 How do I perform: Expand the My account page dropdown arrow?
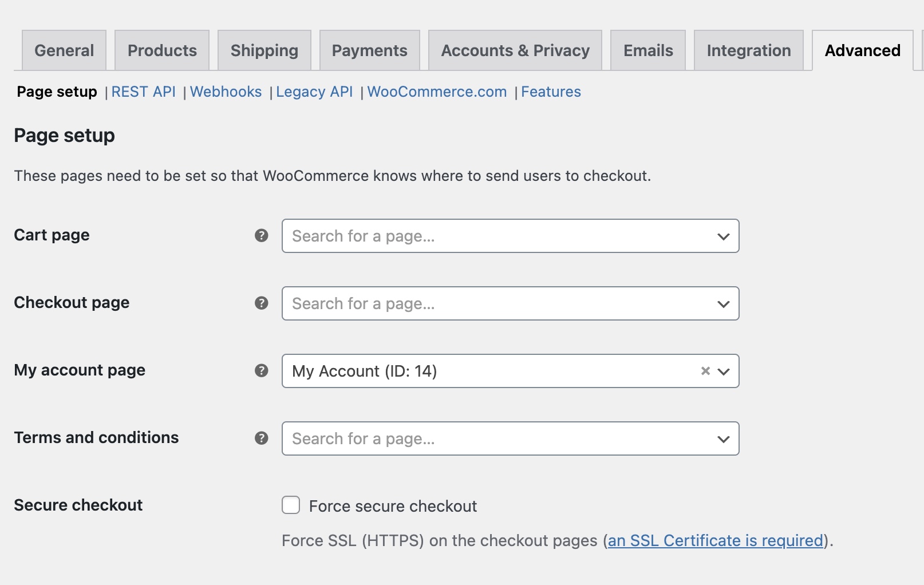pos(724,371)
